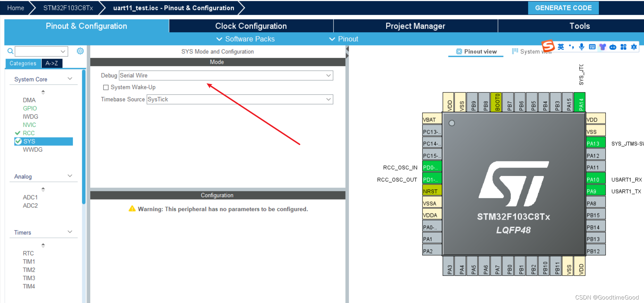644x303 pixels.
Task: Click pin PA15 on the chip
Action: [568, 102]
